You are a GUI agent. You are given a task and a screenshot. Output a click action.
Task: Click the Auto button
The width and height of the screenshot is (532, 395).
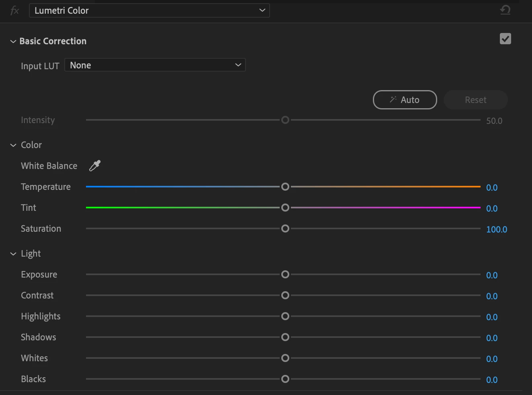coord(405,100)
